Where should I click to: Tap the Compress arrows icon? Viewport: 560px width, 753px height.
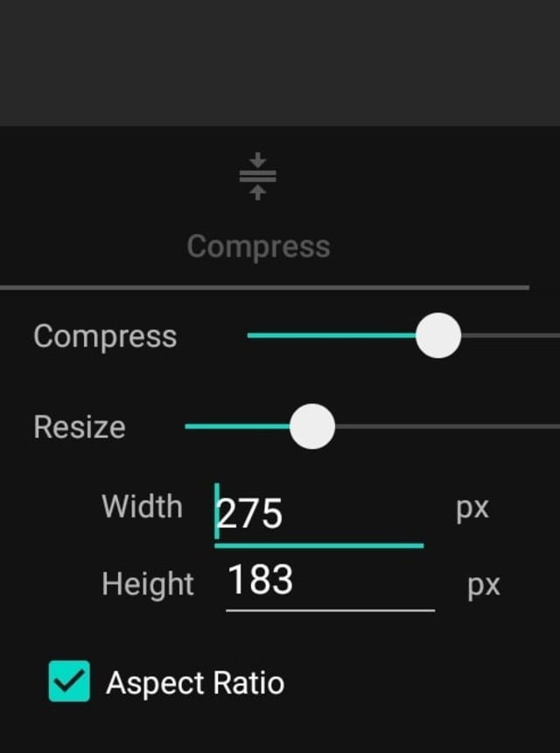(x=257, y=176)
